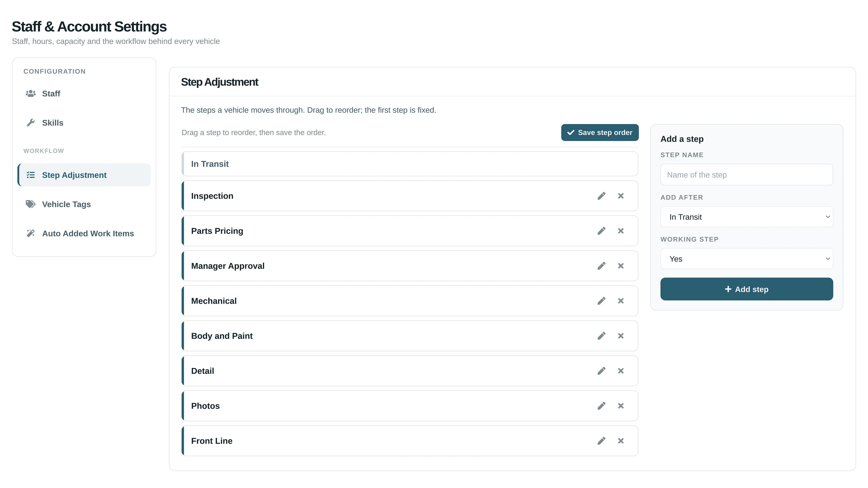
Task: Remove the Parts Pricing step
Action: coord(621,231)
